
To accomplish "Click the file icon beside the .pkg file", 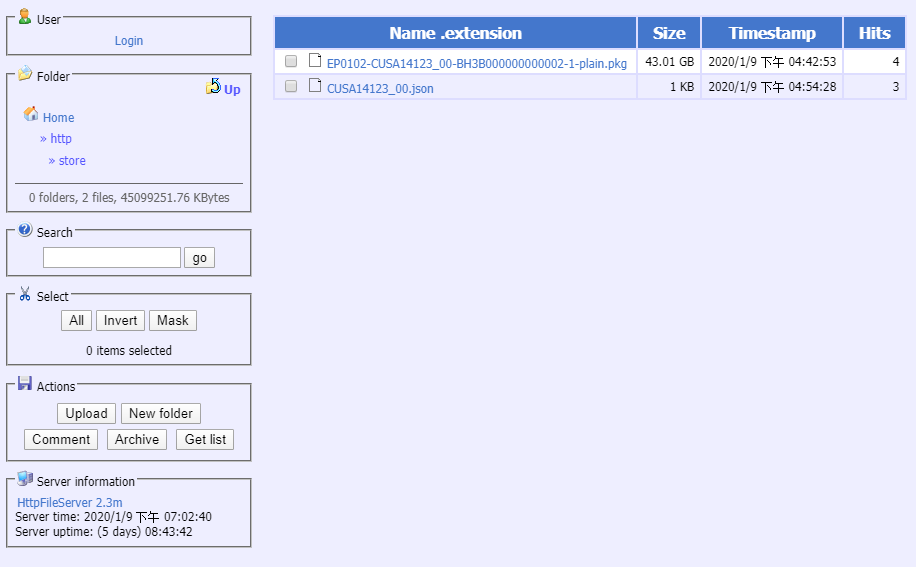I will tap(315, 61).
